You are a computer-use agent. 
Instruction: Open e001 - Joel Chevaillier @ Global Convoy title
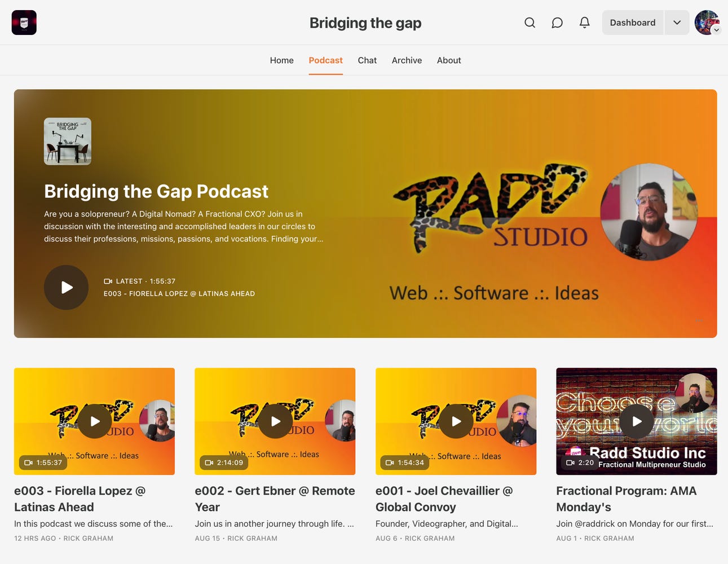pyautogui.click(x=444, y=499)
